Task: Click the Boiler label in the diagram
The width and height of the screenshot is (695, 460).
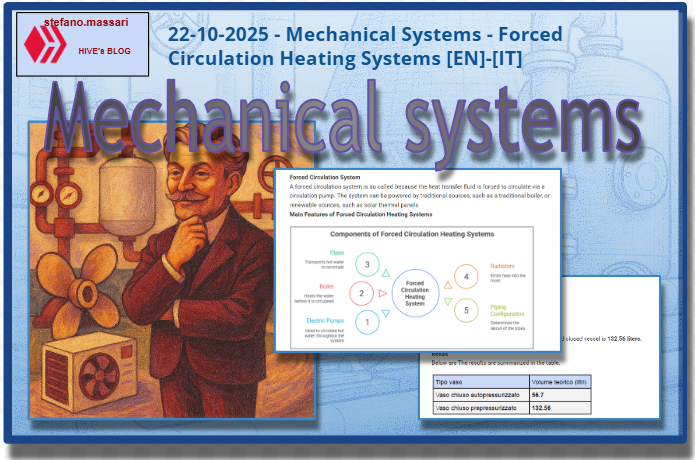Action: coord(327,286)
